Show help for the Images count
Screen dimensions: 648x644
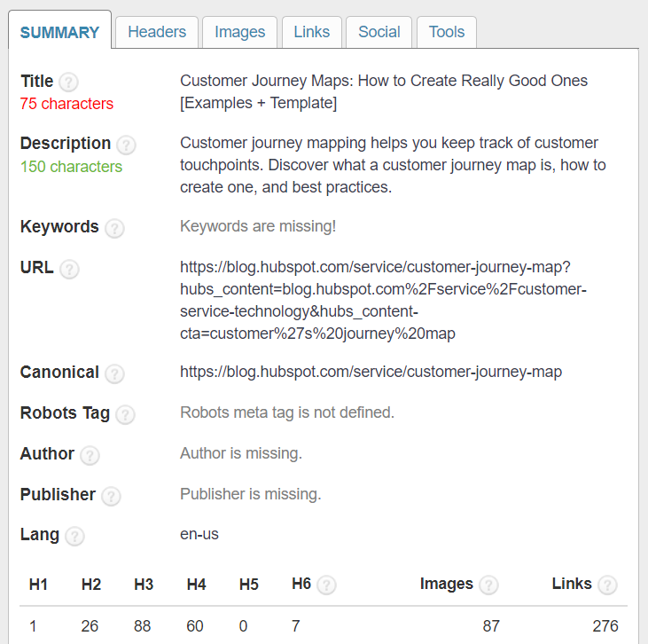coord(488,585)
